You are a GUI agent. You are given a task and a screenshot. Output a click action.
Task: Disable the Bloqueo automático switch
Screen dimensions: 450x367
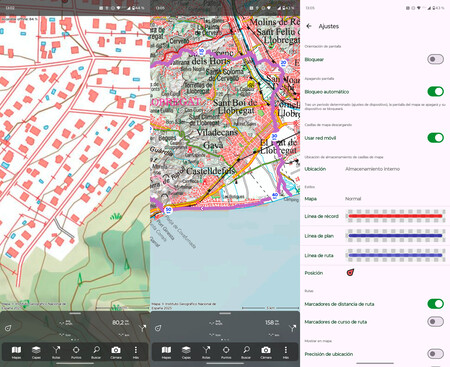[435, 91]
